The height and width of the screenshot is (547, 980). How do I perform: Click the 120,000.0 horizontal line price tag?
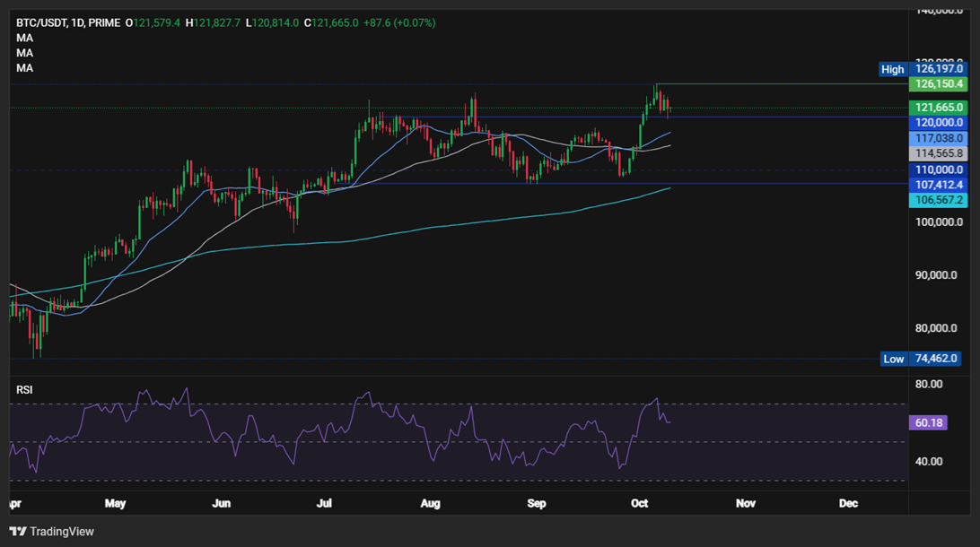(x=937, y=122)
